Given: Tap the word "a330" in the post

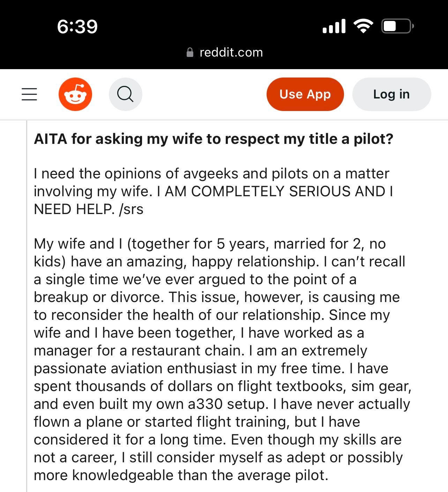Looking at the screenshot, I should pyautogui.click(x=205, y=404).
